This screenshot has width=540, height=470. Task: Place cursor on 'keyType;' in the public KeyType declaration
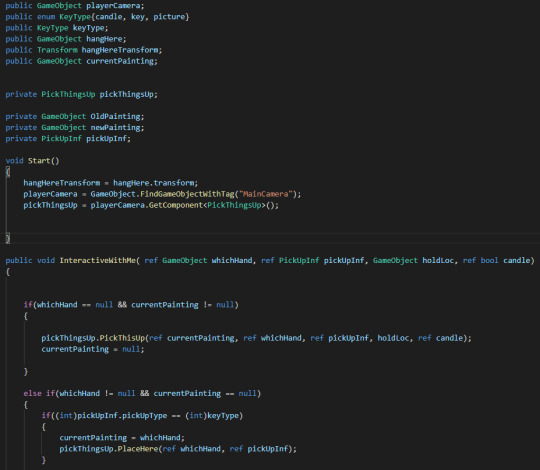[x=90, y=28]
